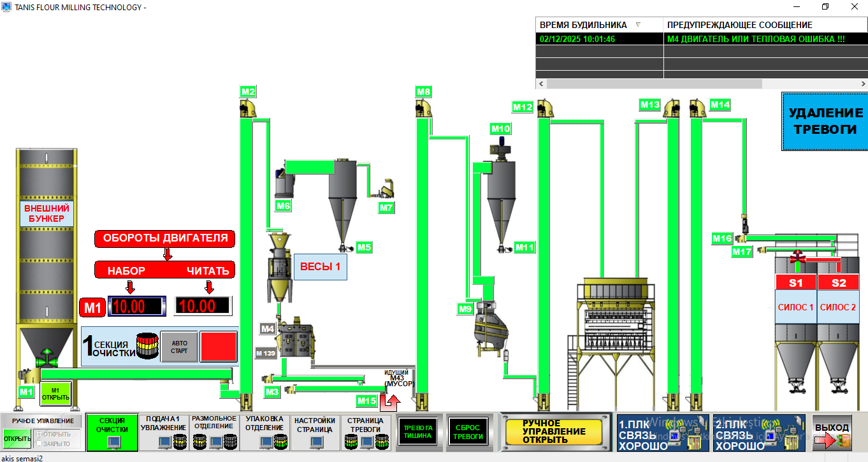Click the M8 elevator head icon

[424, 108]
